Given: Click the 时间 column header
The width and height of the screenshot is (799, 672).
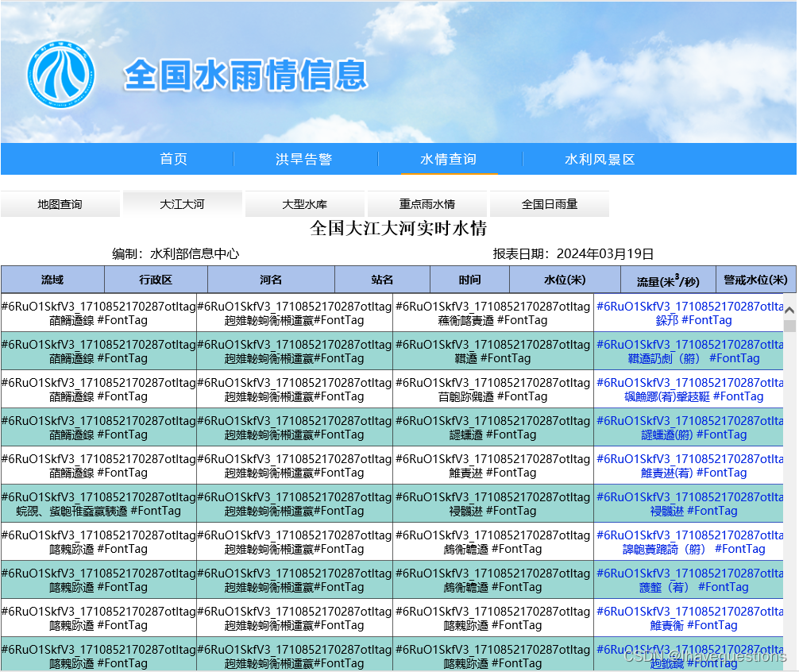Looking at the screenshot, I should coord(470,280).
